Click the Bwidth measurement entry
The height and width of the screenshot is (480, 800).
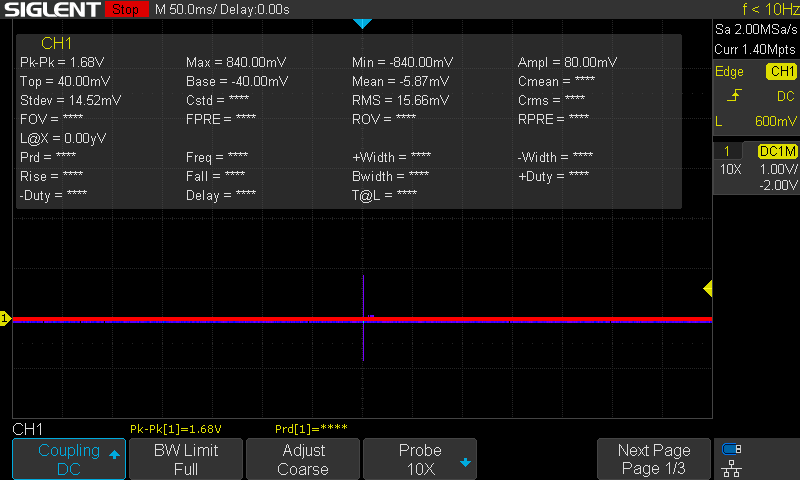390,176
